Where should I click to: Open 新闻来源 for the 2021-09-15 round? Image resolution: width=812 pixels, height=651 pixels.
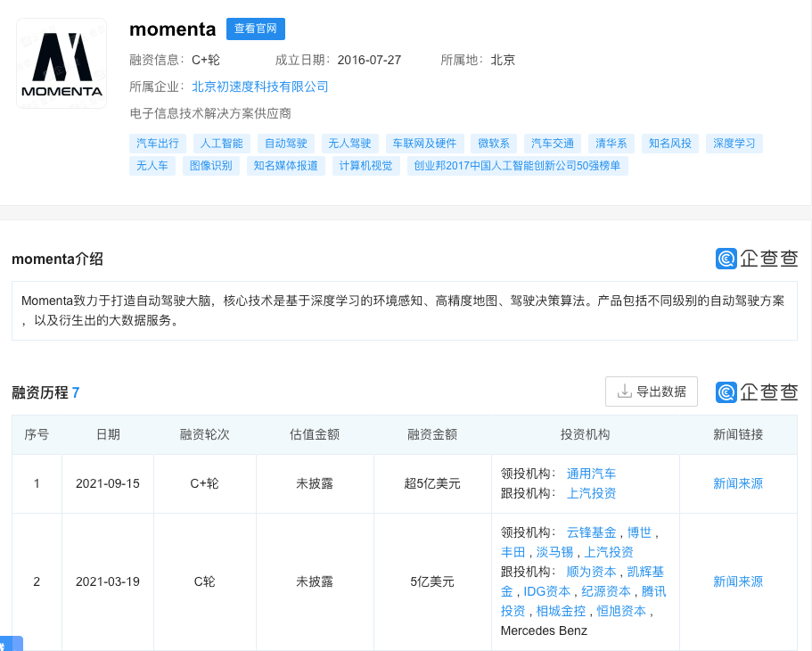click(x=738, y=483)
